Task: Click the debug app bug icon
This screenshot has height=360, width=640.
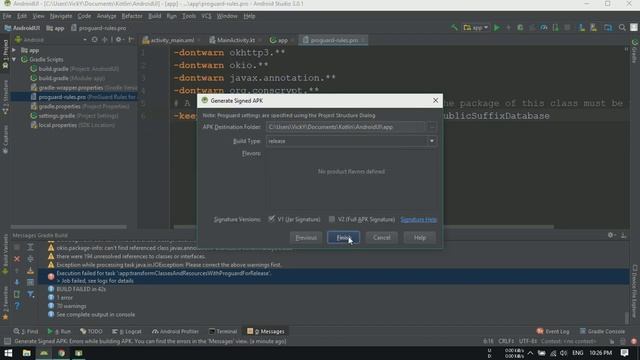Action: click(520, 28)
